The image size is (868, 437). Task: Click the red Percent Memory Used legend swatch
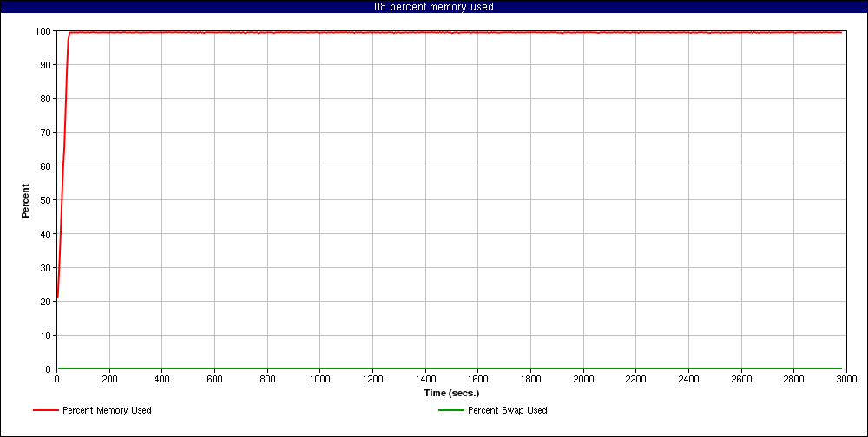(x=46, y=410)
